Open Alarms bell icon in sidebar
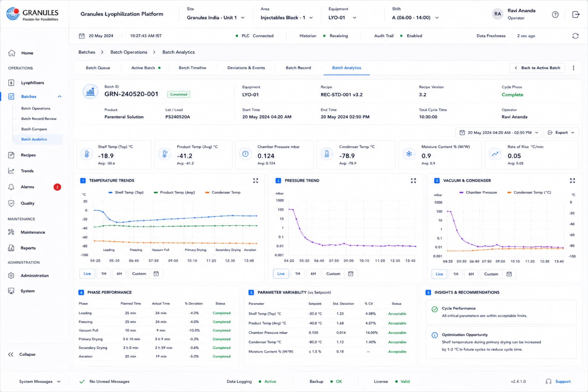Screen dimensions: 588x392 11,187
